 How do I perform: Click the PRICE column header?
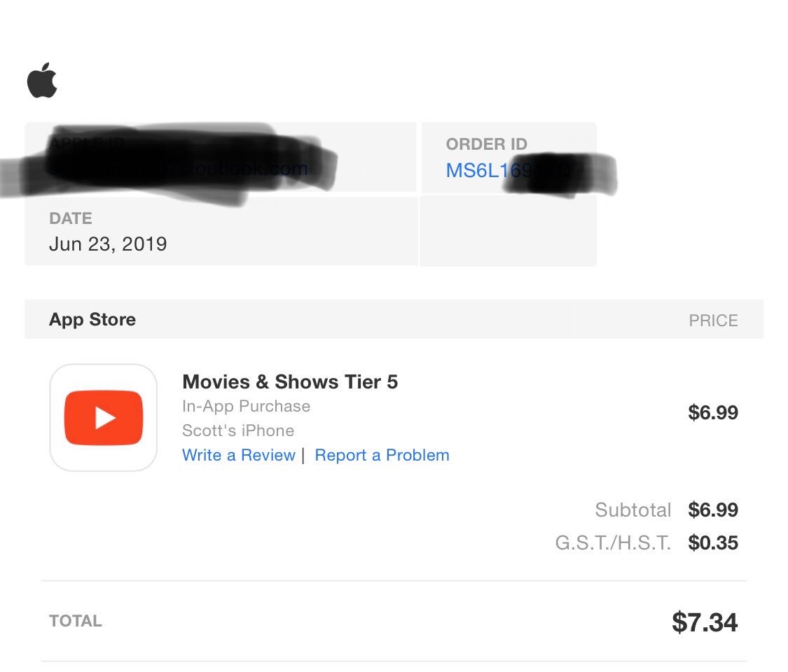[x=713, y=321]
